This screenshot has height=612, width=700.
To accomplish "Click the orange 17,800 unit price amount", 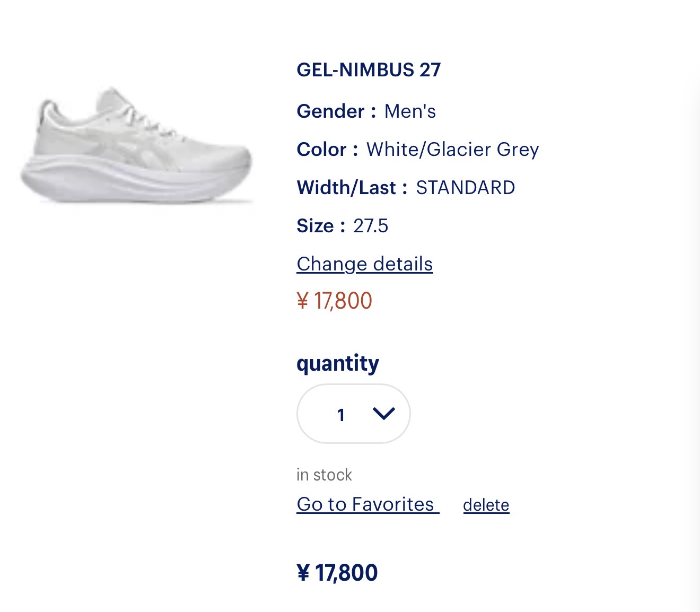I will coord(343,301).
